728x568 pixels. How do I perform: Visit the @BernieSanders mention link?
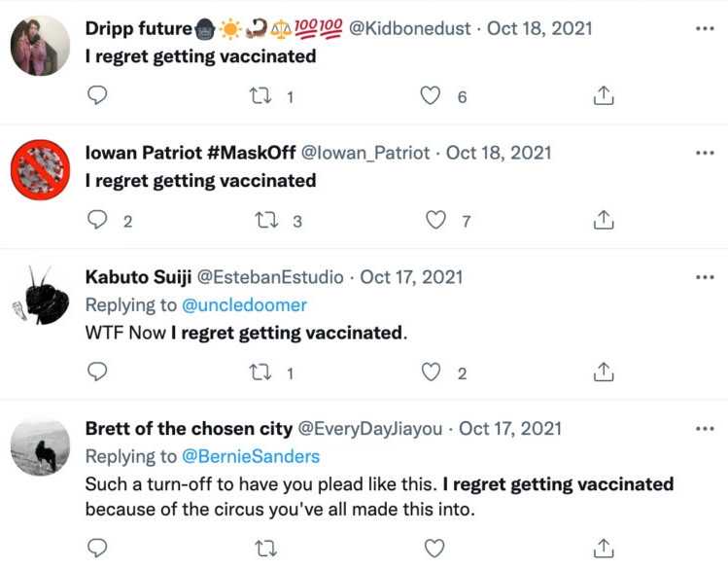point(251,456)
